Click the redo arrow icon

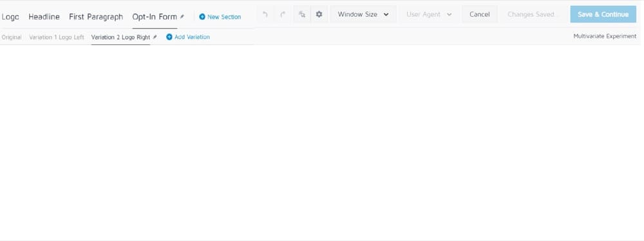(283, 14)
